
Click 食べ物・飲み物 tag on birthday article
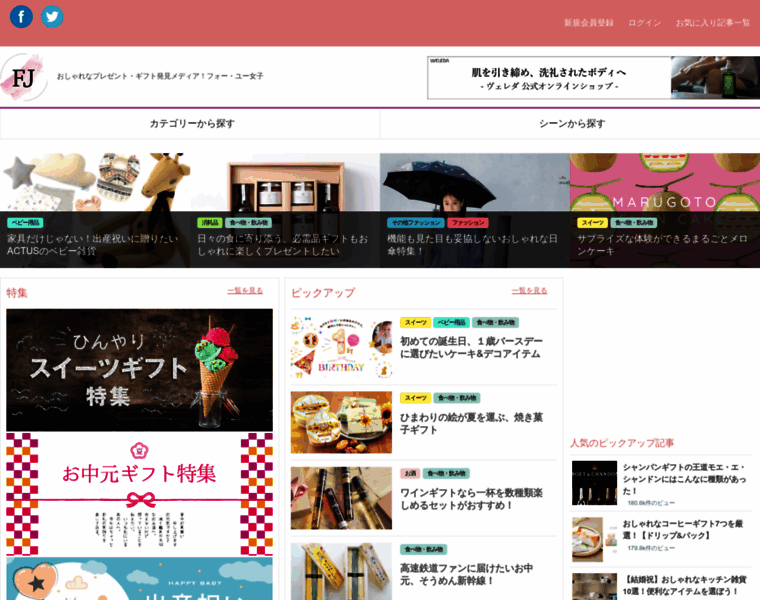496,322
